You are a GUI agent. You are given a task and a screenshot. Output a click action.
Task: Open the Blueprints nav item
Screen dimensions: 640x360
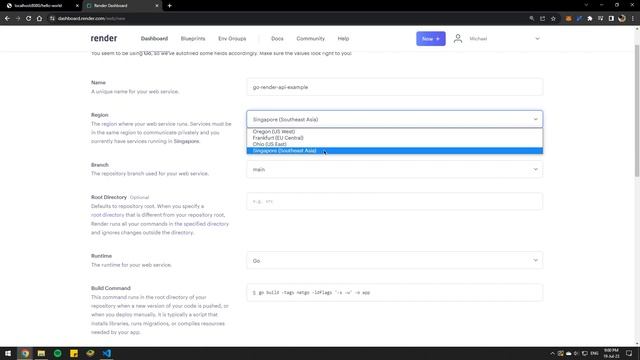tap(193, 38)
